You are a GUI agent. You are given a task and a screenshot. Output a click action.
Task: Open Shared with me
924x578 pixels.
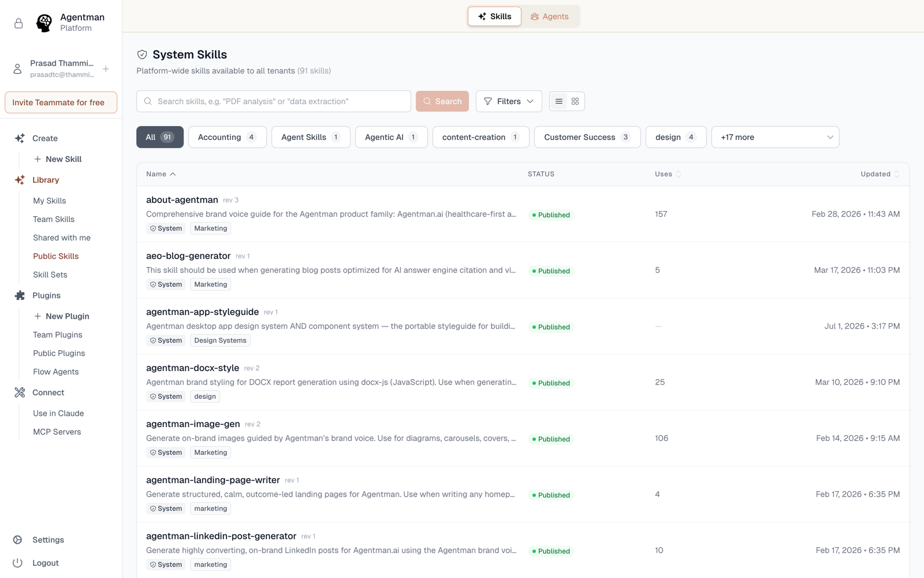(62, 238)
